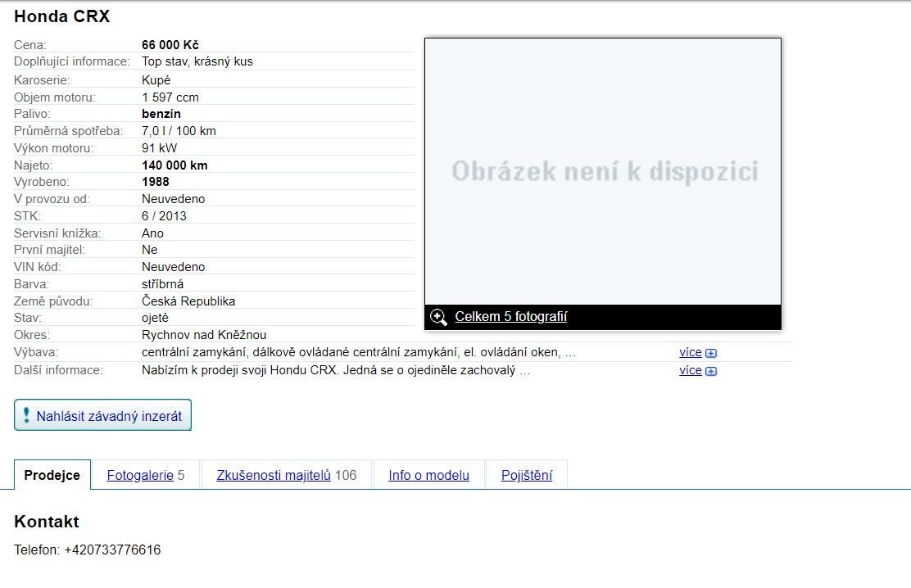
Task: Click the Obrázek není k dispozici placeholder image
Action: [603, 171]
